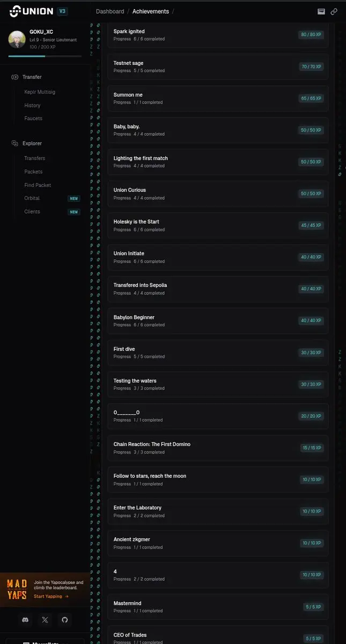Open Faucets in the sidebar
The height and width of the screenshot is (644, 346).
(33, 118)
